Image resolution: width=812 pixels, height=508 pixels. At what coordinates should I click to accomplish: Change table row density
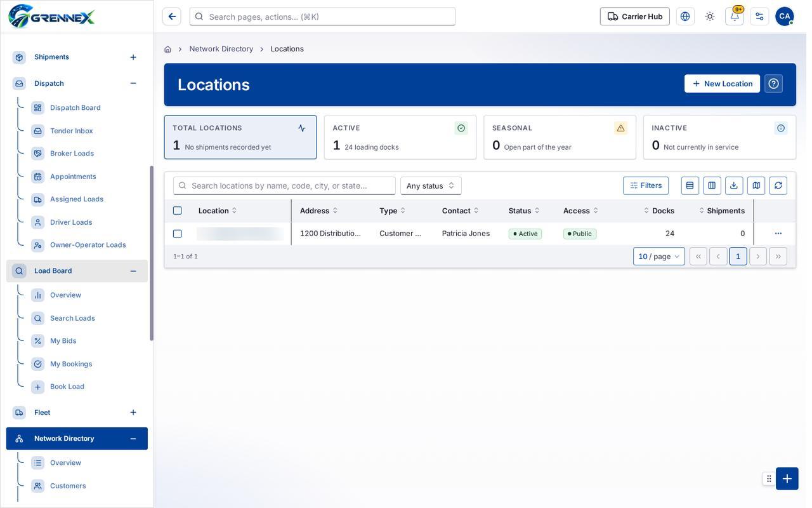(x=690, y=185)
